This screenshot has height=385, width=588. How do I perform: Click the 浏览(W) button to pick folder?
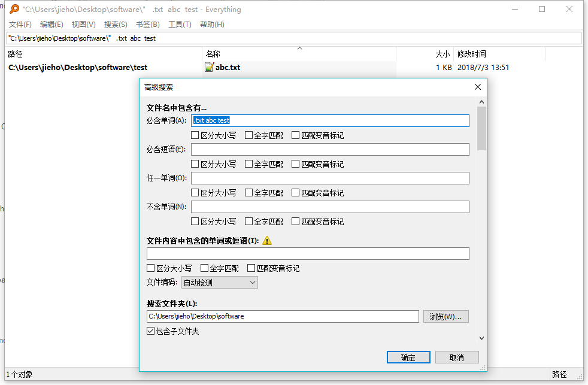pos(445,316)
